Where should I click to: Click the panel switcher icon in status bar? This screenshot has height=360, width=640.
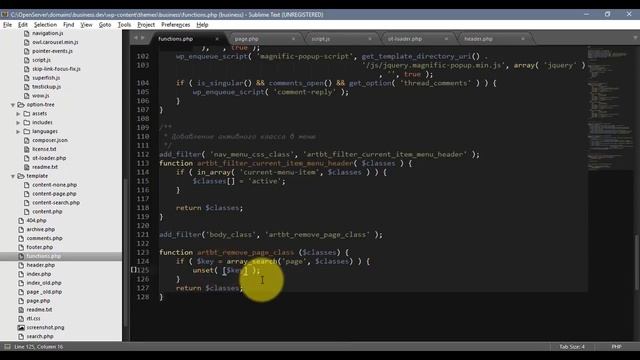coord(7,347)
